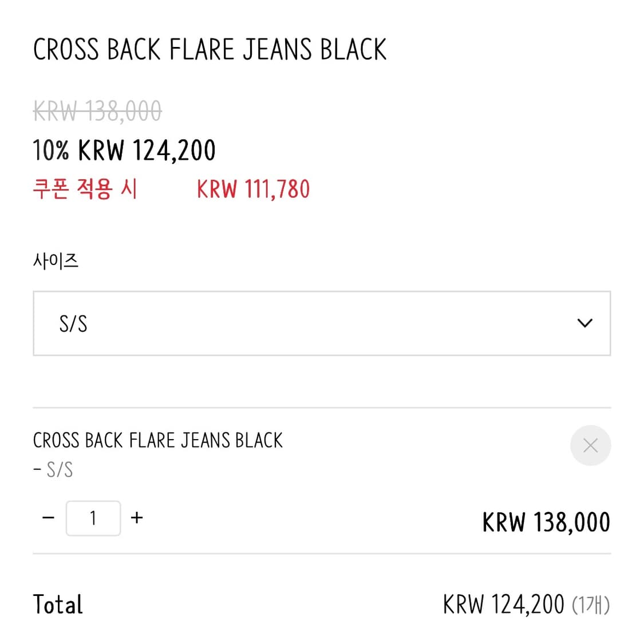Decrease quantity with the minus button
This screenshot has width=644, height=644.
49,518
